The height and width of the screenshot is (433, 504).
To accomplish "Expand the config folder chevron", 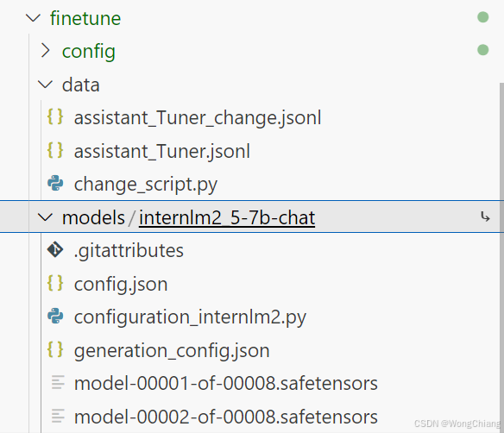I will click(x=46, y=51).
